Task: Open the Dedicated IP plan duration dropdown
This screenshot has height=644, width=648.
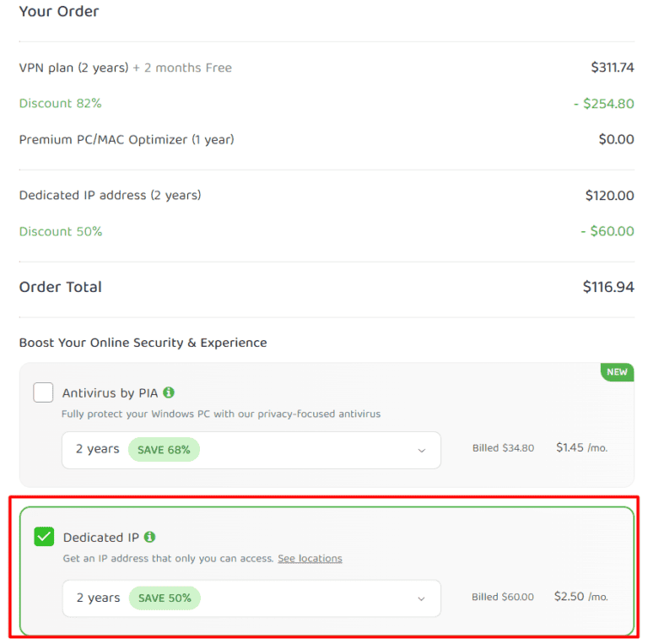Action: [x=251, y=598]
